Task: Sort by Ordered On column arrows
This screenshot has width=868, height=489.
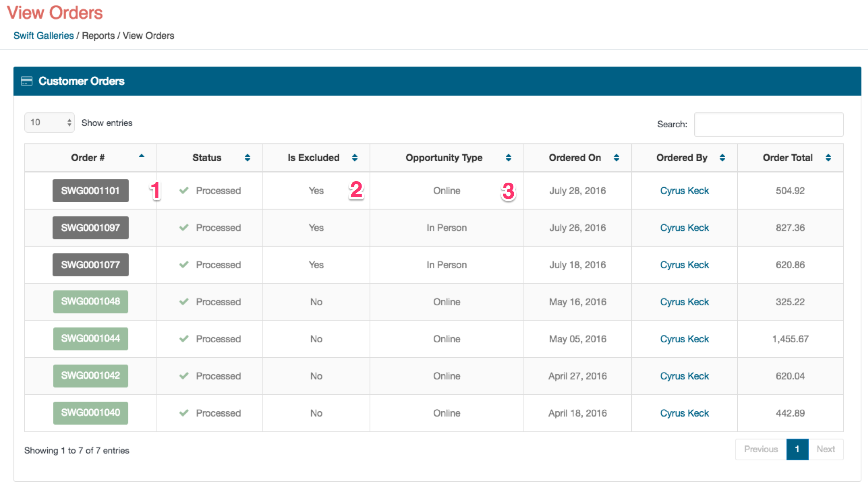Action: pos(616,158)
